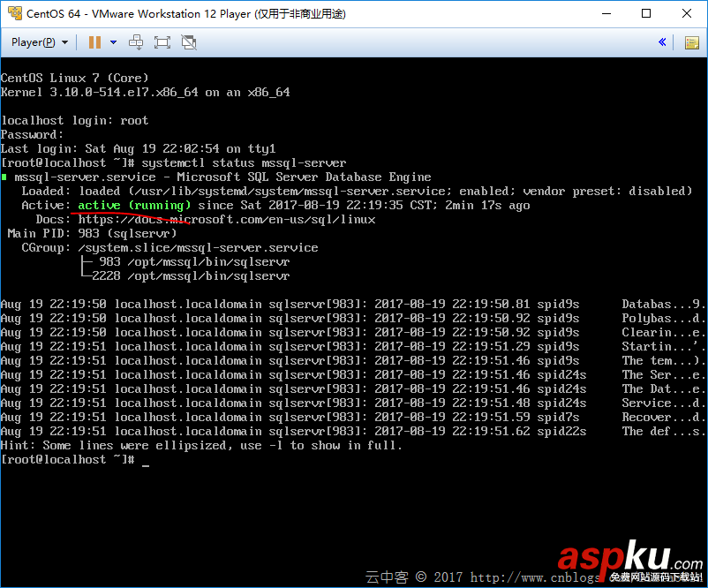This screenshot has height=588, width=708.
Task: Close the VMware Player window
Action: tap(686, 13)
